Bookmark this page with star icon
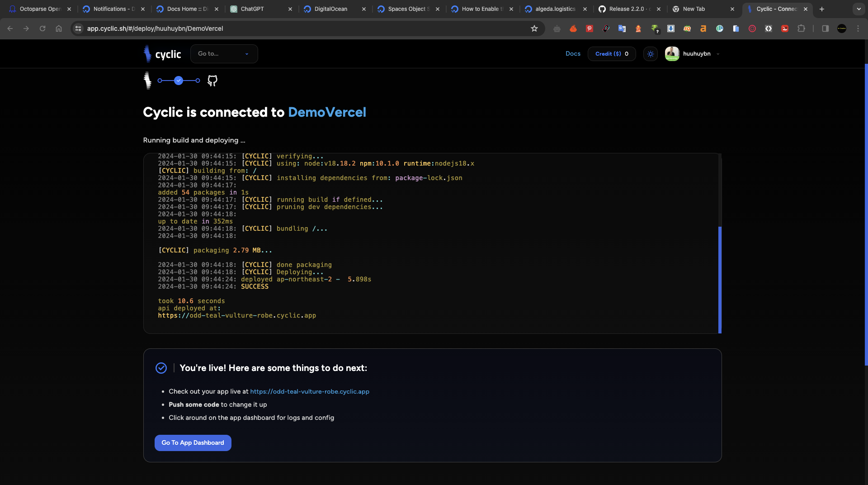 tap(534, 29)
